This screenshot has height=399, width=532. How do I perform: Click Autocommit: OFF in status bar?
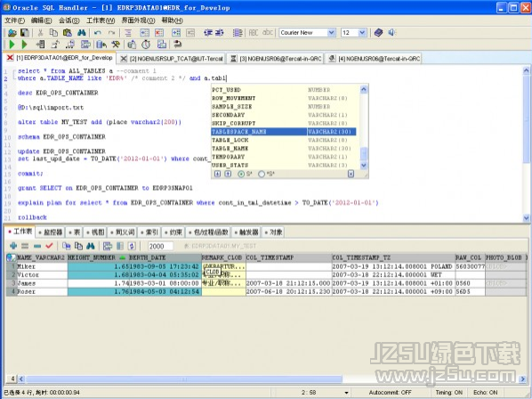[x=391, y=393]
